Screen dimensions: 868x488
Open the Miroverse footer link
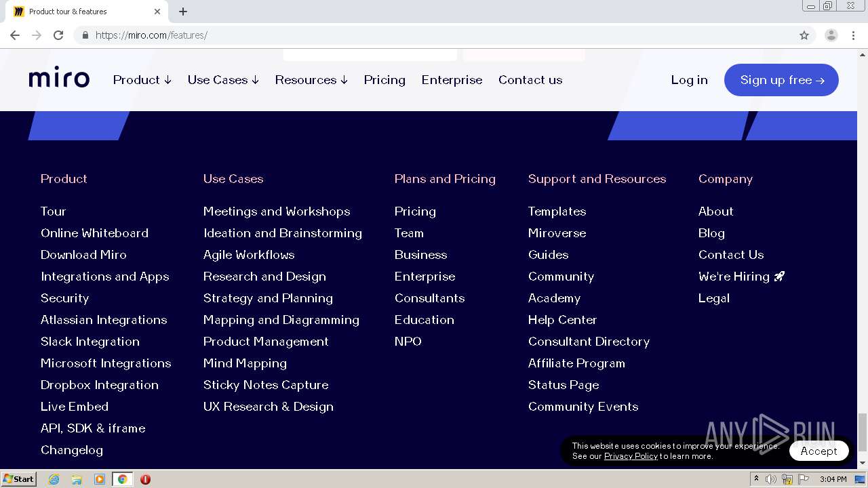coord(557,233)
